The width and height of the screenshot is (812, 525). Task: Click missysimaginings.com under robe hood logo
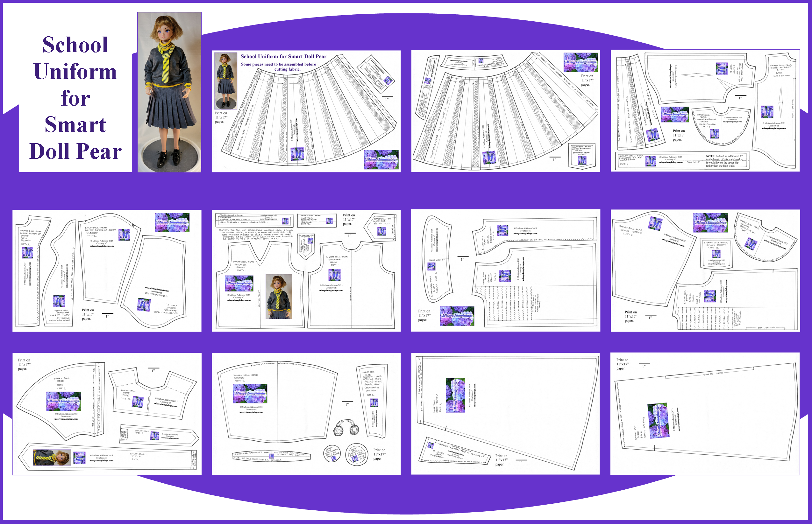pyautogui.click(x=66, y=419)
